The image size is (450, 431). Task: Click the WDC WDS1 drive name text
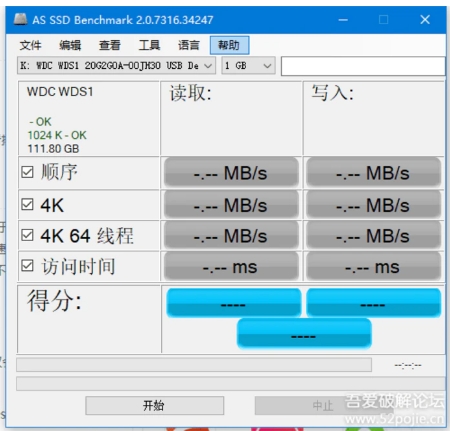[x=60, y=92]
